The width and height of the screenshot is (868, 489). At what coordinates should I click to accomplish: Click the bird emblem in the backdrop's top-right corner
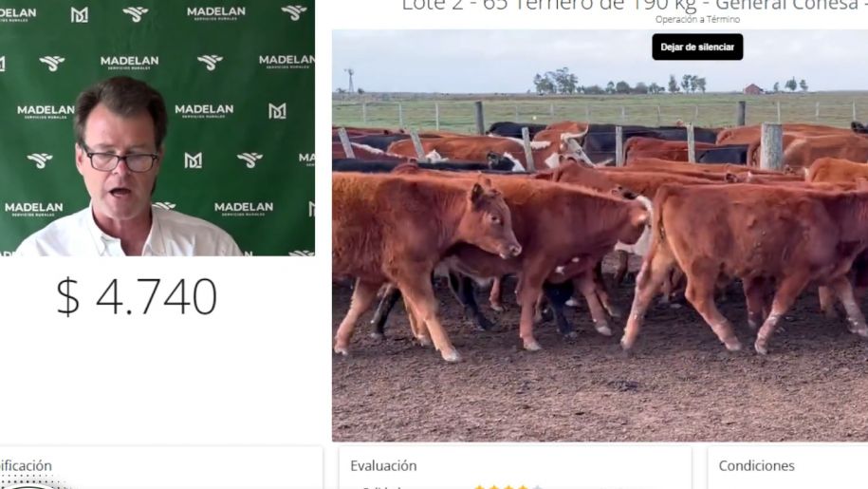pyautogui.click(x=294, y=11)
